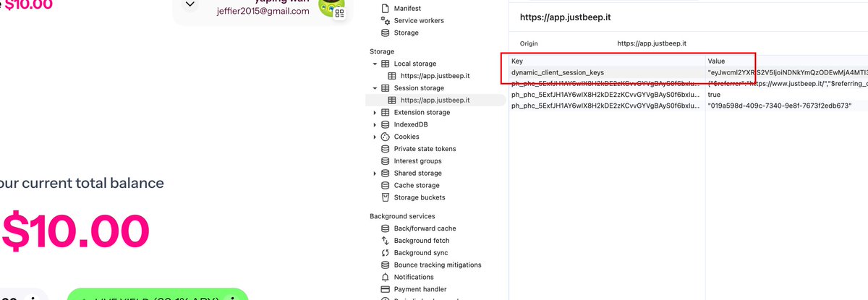Select the dynamic_client_session_keys row
Viewport: 868px width, 300px height.
[689, 73]
